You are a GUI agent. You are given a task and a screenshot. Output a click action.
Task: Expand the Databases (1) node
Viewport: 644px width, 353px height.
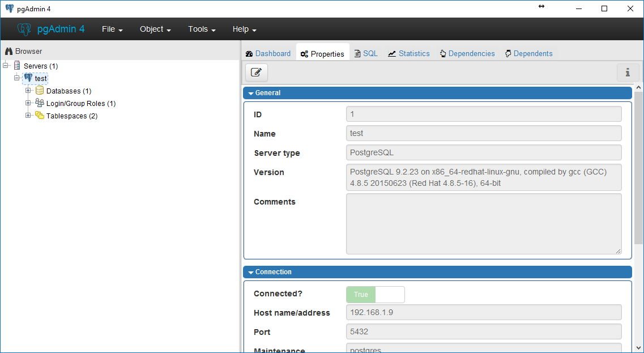[28, 91]
